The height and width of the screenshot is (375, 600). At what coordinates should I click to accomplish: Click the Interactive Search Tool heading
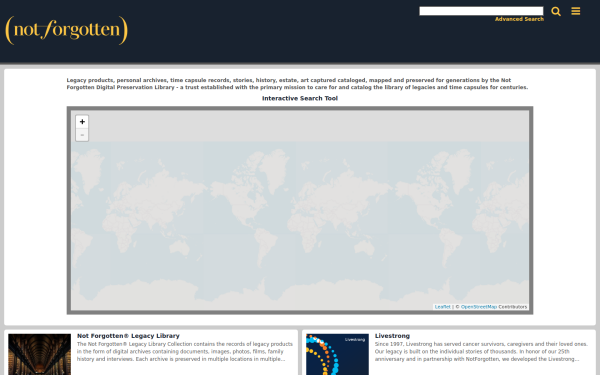pyautogui.click(x=300, y=98)
